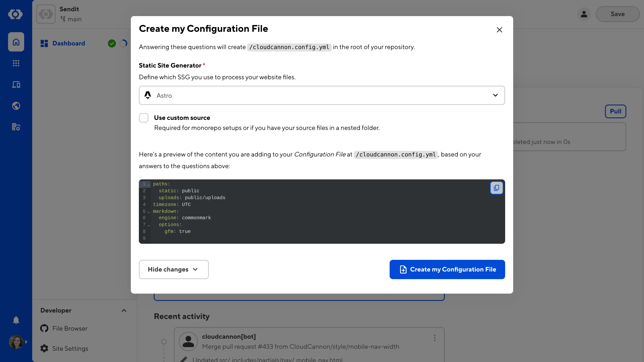Open the apps grid icon in sidebar
This screenshot has height=362, width=644.
click(x=16, y=63)
